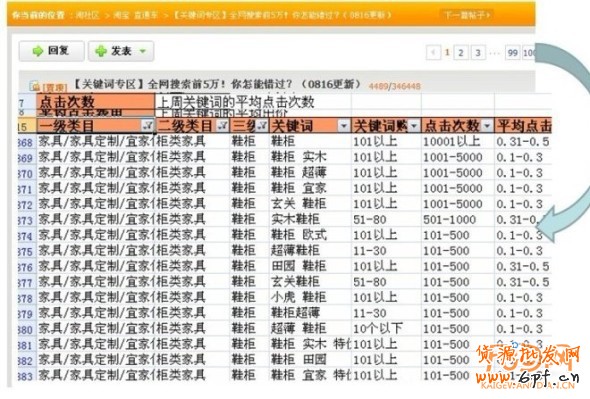Image resolution: width=590 pixels, height=399 pixels.
Task: Click the thread title 全网搜索前5万
Action: pos(217,84)
